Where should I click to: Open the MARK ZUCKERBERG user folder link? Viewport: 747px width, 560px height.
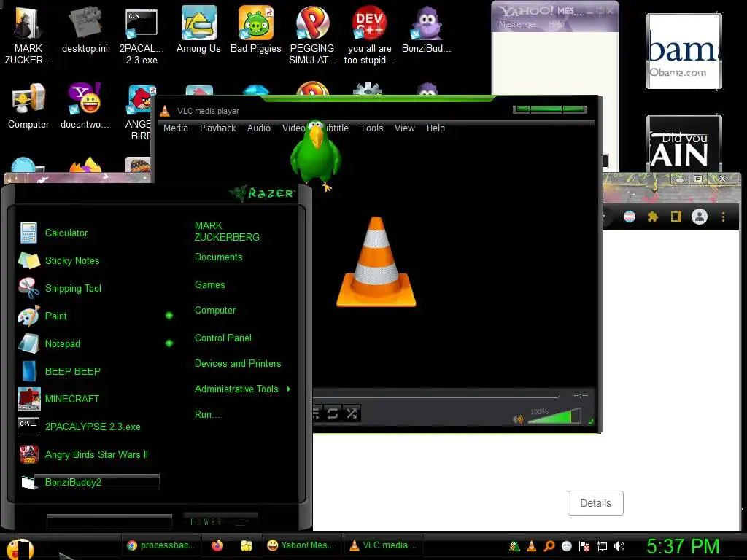[x=227, y=231]
